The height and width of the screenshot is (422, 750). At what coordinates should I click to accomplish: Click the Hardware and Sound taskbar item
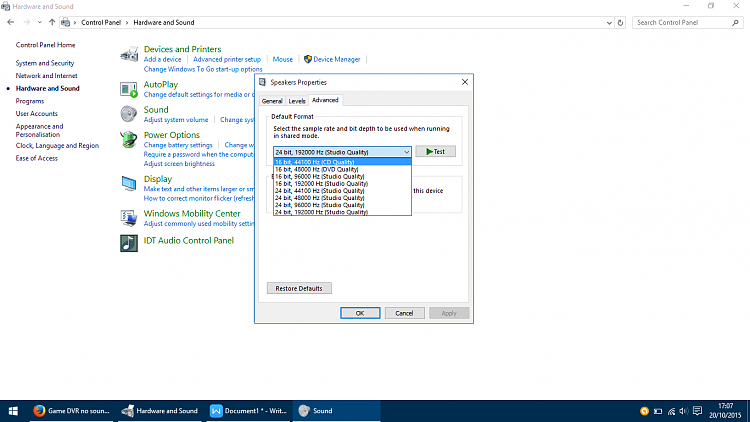pyautogui.click(x=160, y=411)
